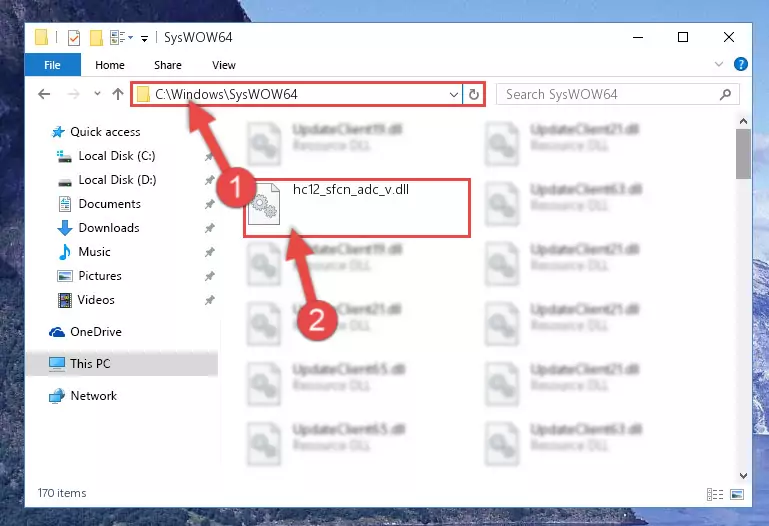The height and width of the screenshot is (526, 769).
Task: Click the vertical scrollbar thumb
Action: coord(743,154)
